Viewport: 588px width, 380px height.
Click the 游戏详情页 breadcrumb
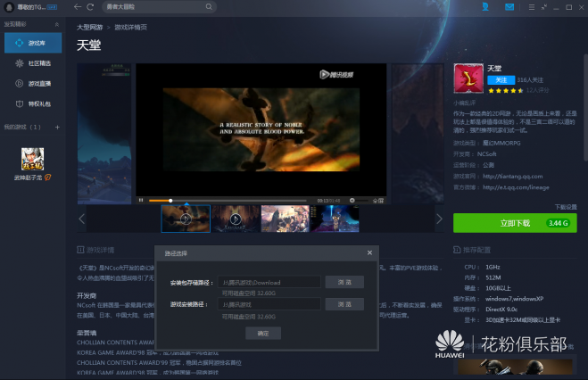pyautogui.click(x=130, y=28)
